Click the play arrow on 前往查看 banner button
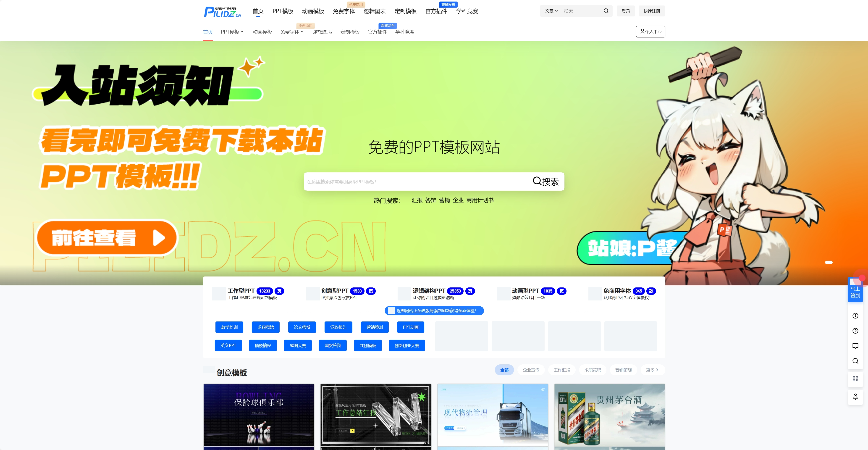This screenshot has width=868, height=450. (x=159, y=238)
